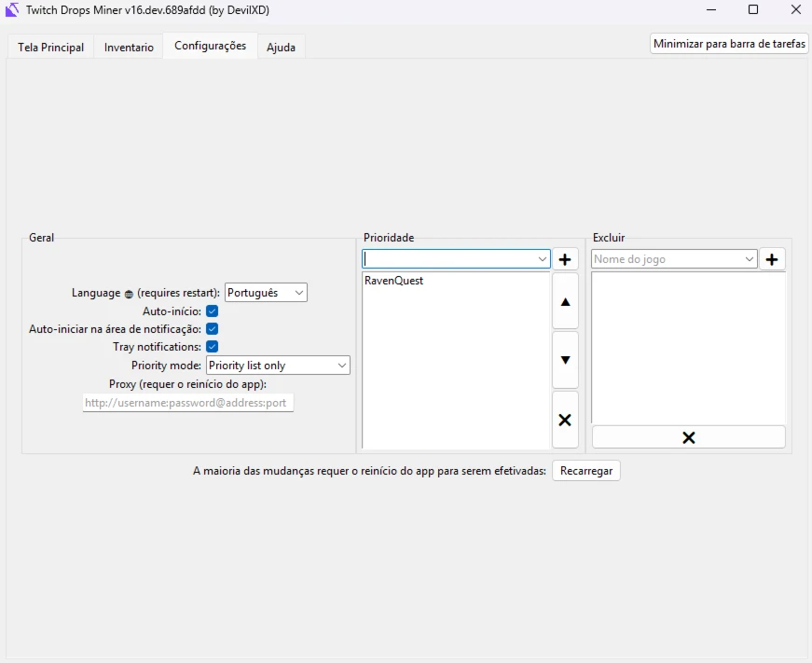Add game to Excluir list with plus
Screen dimensions: 812x663
[x=772, y=259]
